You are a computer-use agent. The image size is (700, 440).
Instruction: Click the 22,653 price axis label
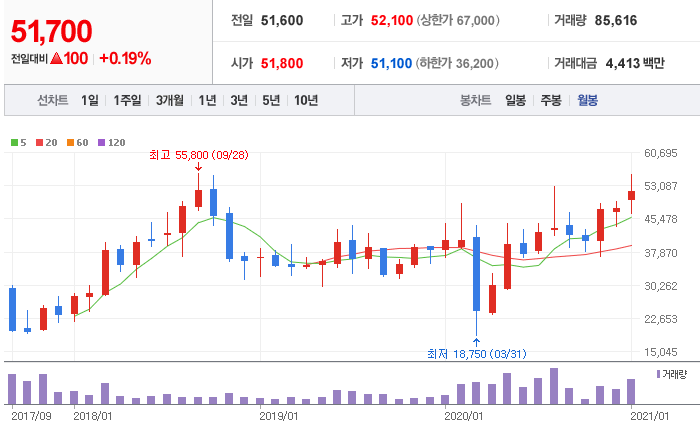click(661, 319)
